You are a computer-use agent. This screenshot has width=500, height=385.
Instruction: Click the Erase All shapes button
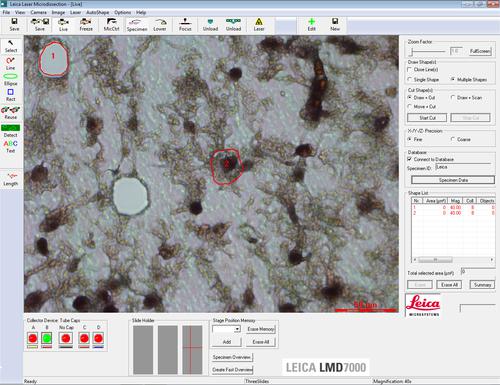[x=449, y=285]
